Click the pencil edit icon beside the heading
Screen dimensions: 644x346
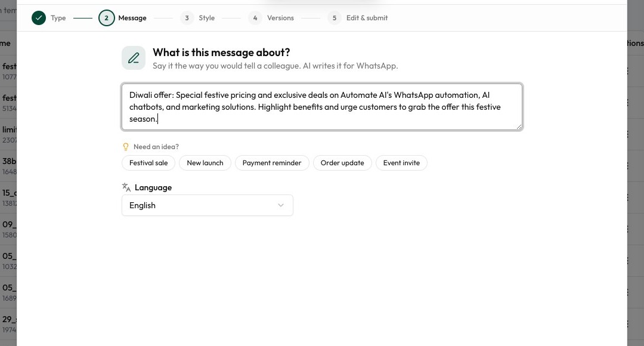(x=134, y=58)
